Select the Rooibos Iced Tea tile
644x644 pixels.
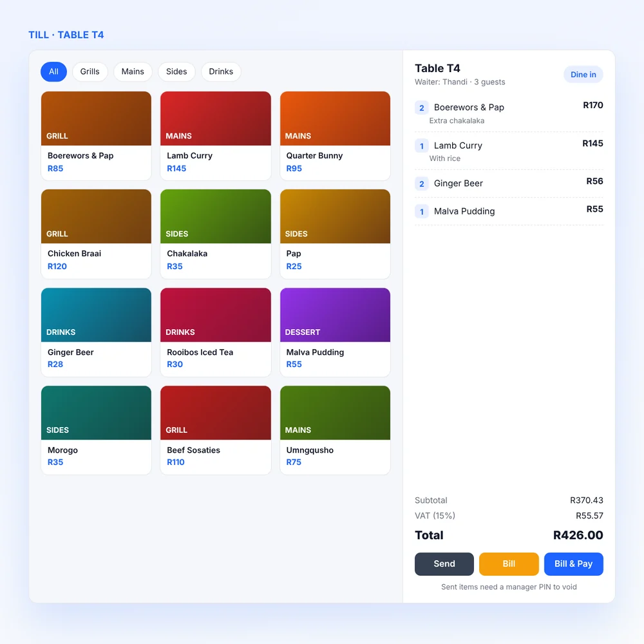point(216,332)
